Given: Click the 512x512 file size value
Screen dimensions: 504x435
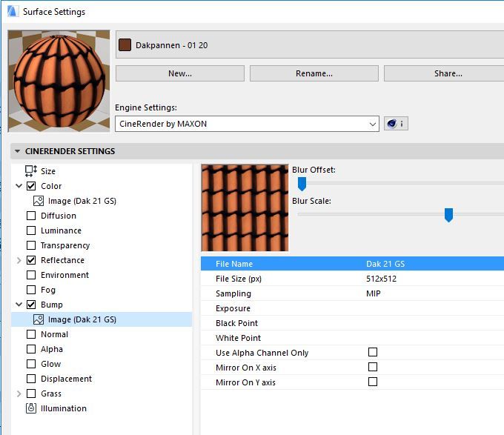Looking at the screenshot, I should point(381,279).
